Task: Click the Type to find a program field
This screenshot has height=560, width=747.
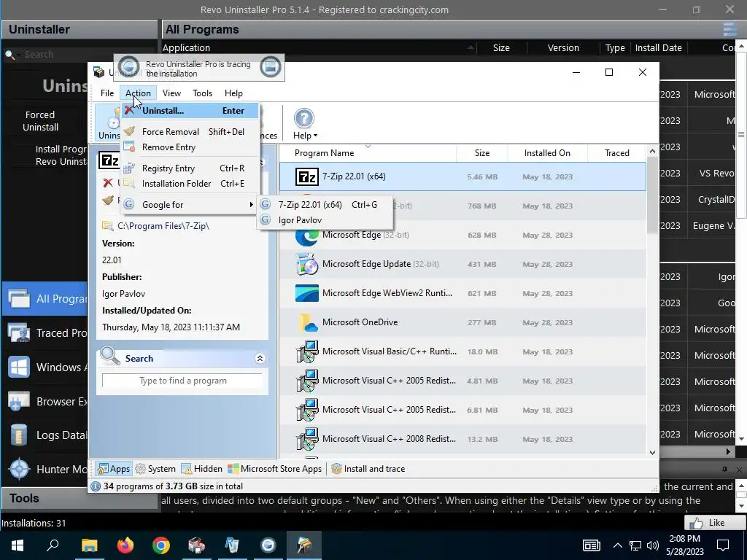Action: (x=182, y=381)
